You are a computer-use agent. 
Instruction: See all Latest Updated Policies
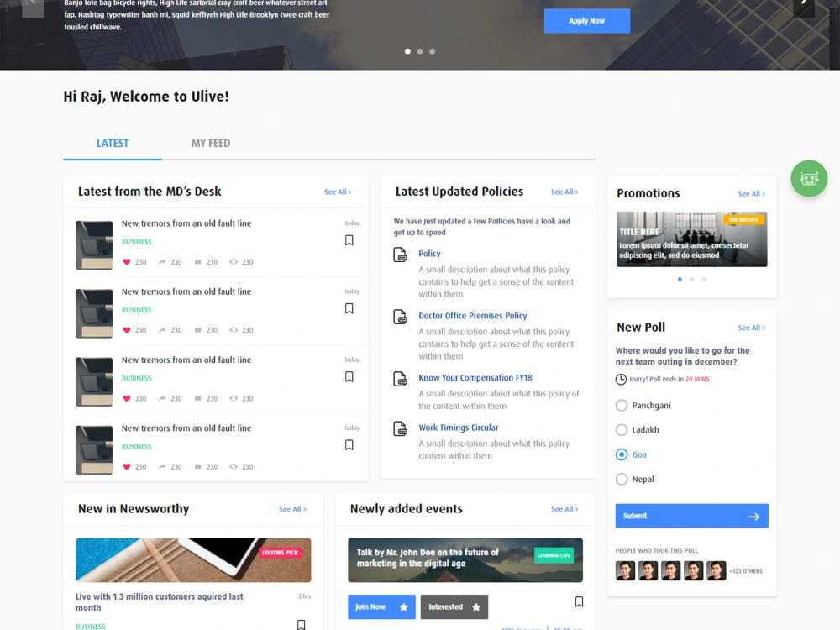pos(564,192)
